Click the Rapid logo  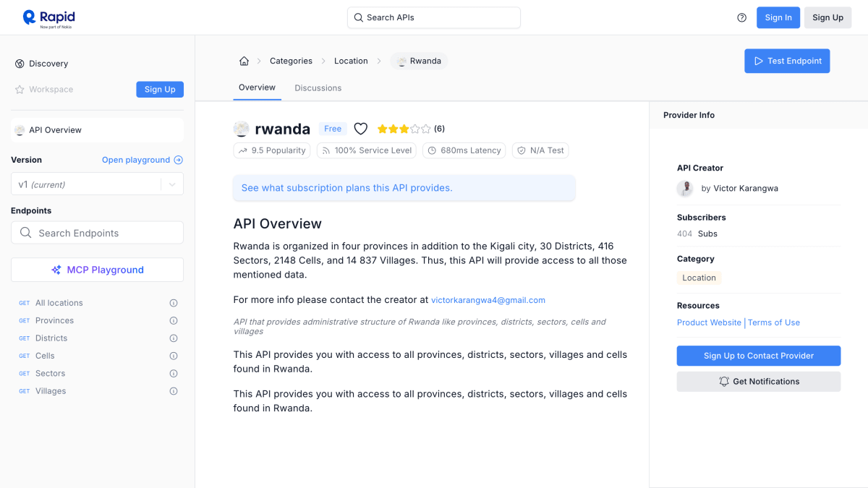point(48,17)
